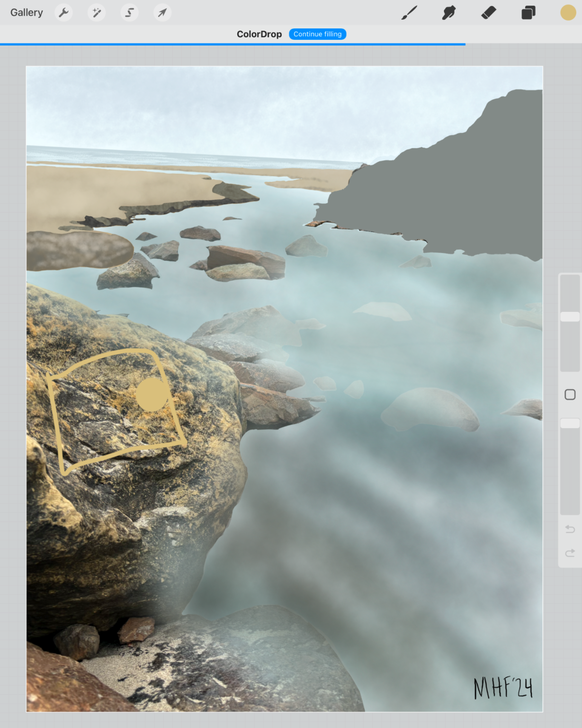Open the color picker swatch
The height and width of the screenshot is (728, 582).
pyautogui.click(x=568, y=12)
